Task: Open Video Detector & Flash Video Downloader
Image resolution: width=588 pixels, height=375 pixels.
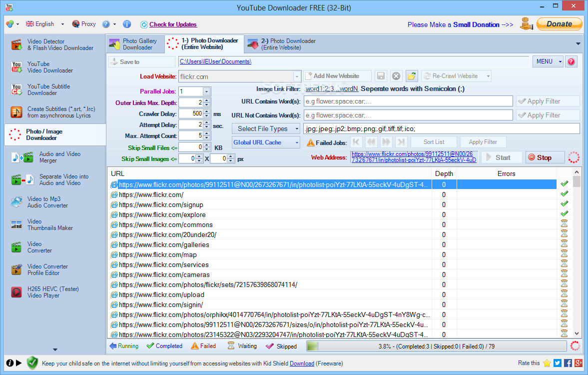Action: (x=55, y=44)
